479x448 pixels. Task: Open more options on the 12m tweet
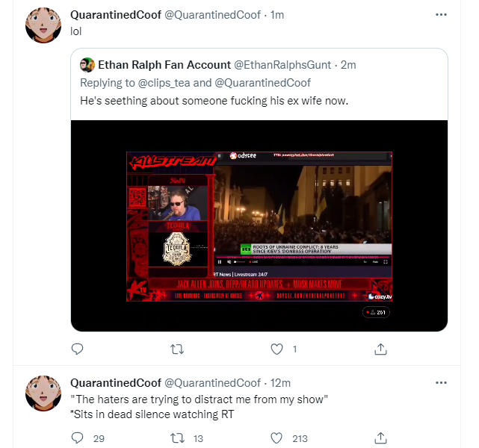pyautogui.click(x=441, y=383)
